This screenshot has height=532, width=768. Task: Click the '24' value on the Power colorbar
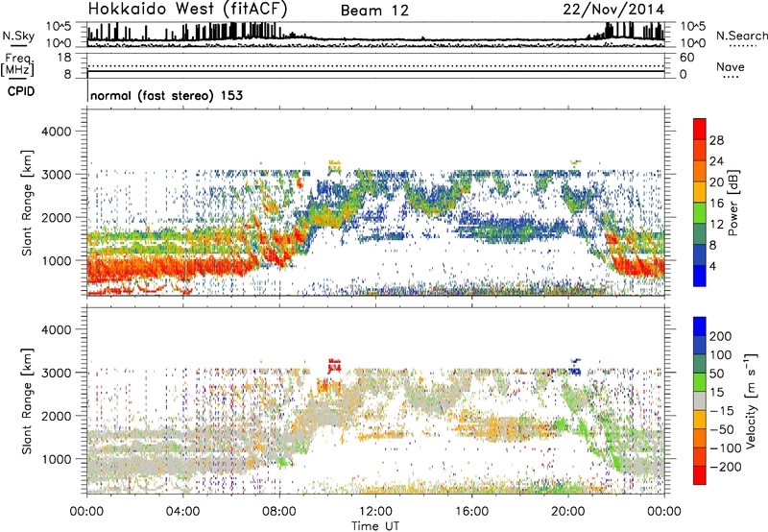click(716, 161)
